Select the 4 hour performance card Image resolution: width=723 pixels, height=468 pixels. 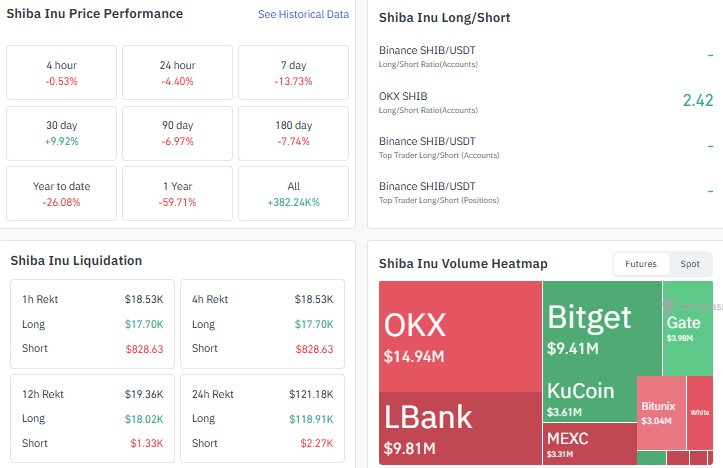tap(61, 72)
